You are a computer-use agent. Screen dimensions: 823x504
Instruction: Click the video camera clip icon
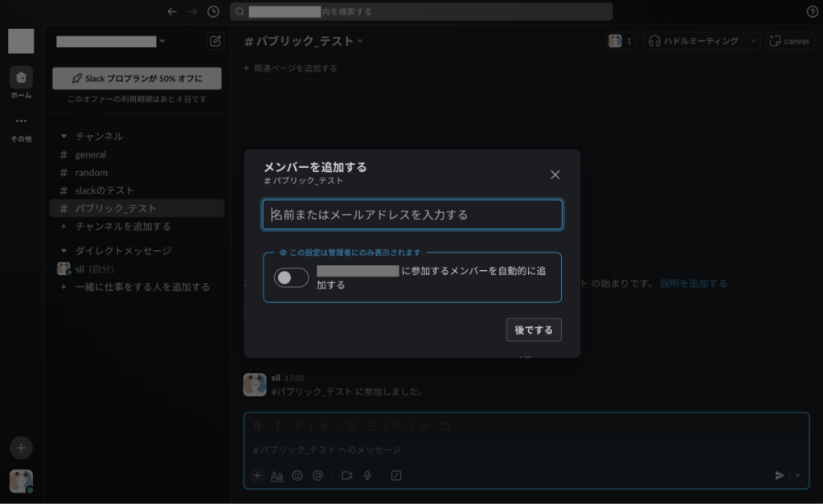pos(346,475)
